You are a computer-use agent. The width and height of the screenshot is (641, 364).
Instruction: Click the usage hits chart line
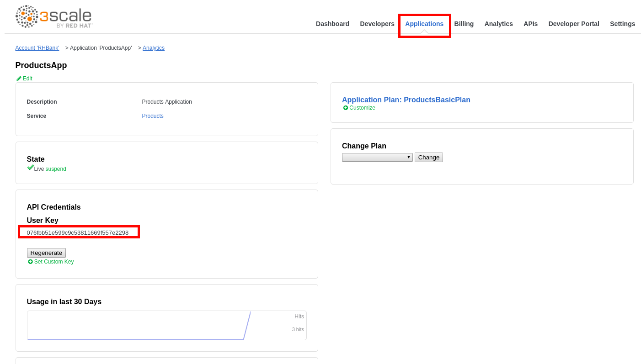(247, 326)
